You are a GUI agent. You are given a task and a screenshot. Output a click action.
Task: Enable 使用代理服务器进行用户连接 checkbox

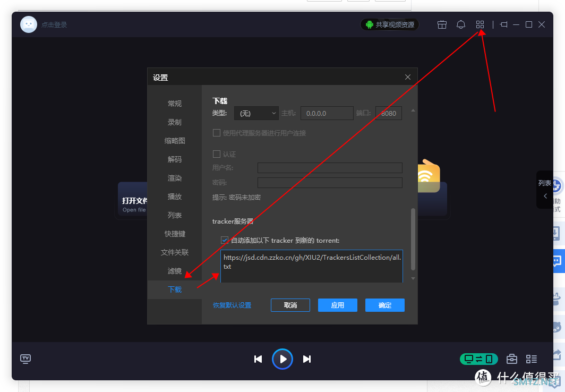tap(217, 133)
